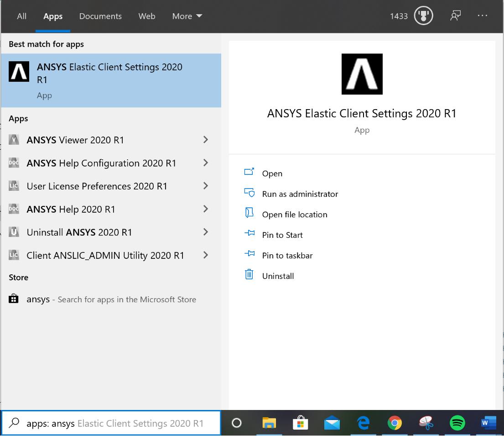Expand options for Client ANSLIC_ADMIN Utility
The width and height of the screenshot is (504, 436).
coord(206,255)
